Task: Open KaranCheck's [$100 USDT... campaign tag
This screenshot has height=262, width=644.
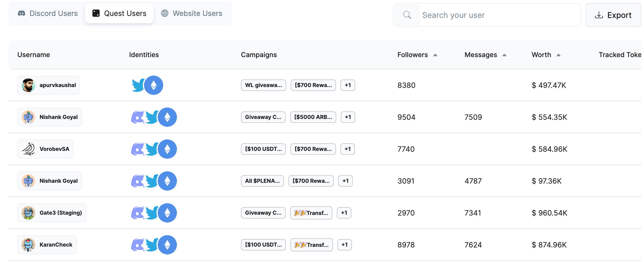Action: pos(264,245)
